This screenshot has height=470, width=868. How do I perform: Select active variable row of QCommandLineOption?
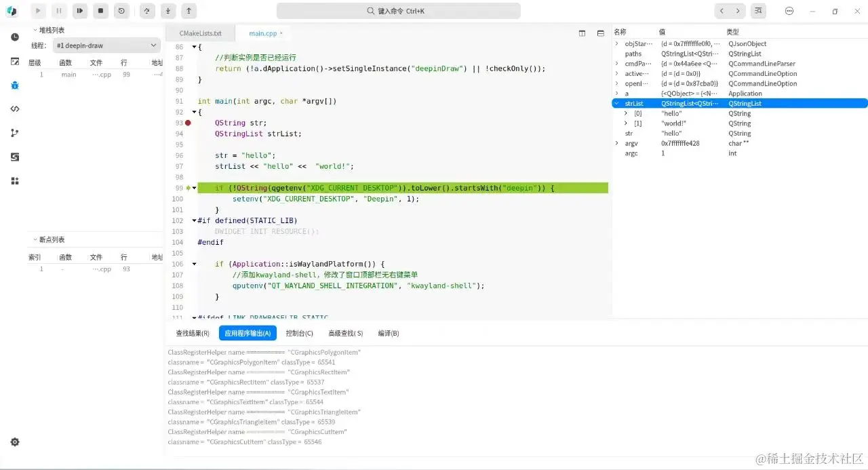point(739,74)
